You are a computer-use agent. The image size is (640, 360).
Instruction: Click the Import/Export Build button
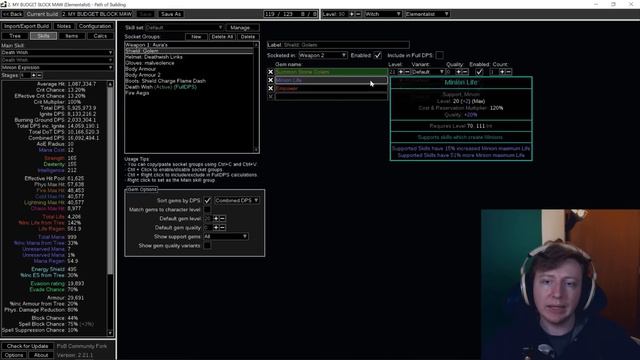(27, 26)
